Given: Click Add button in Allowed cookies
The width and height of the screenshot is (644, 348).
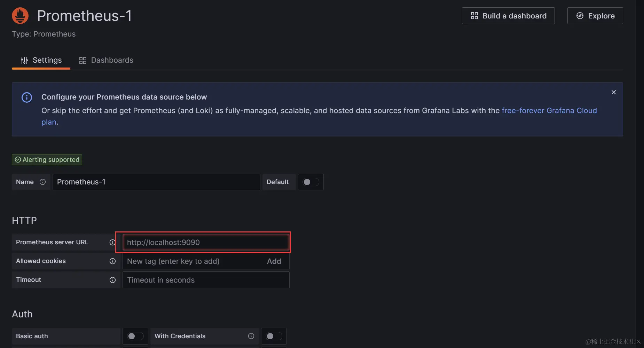Looking at the screenshot, I should click(274, 261).
